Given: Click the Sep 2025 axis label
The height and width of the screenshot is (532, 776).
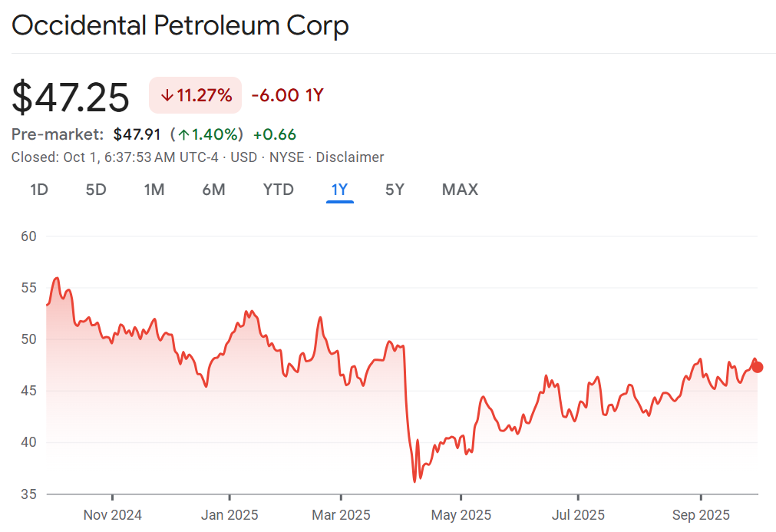Looking at the screenshot, I should click(x=700, y=514).
